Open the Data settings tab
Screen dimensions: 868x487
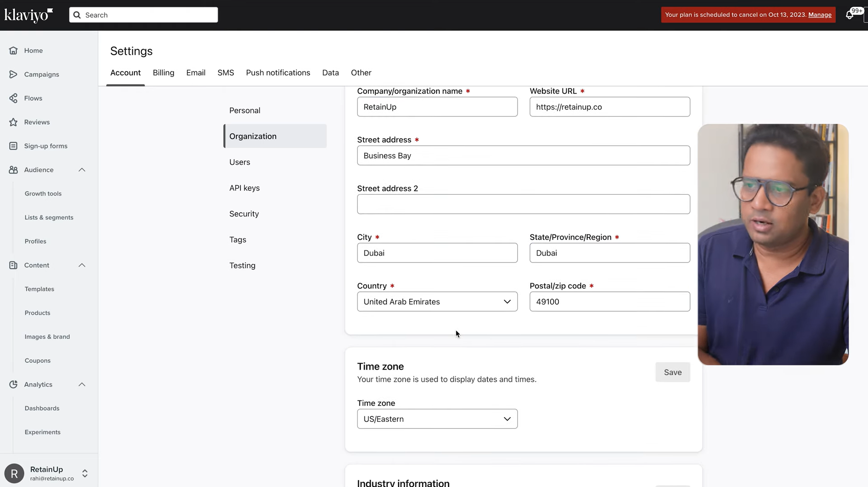point(330,73)
